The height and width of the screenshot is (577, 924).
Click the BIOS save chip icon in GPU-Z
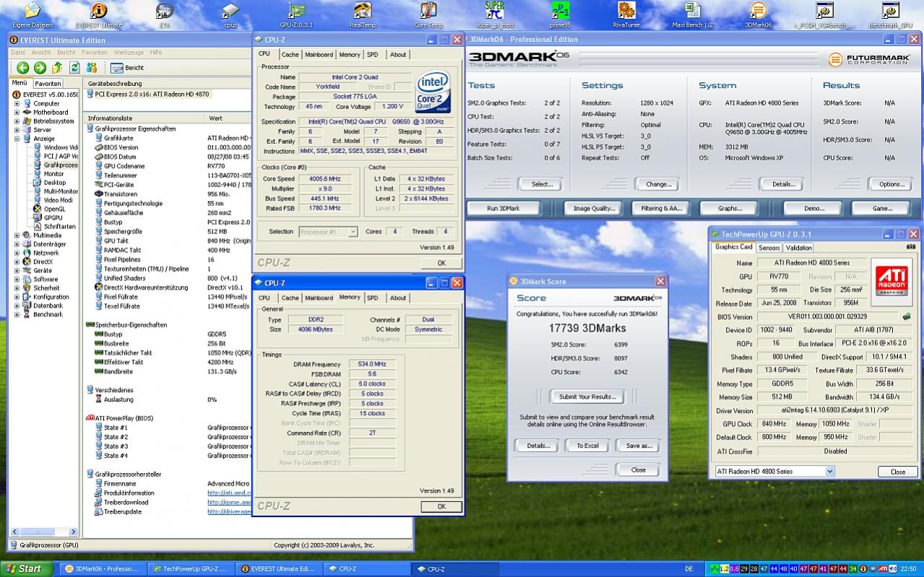coord(907,316)
